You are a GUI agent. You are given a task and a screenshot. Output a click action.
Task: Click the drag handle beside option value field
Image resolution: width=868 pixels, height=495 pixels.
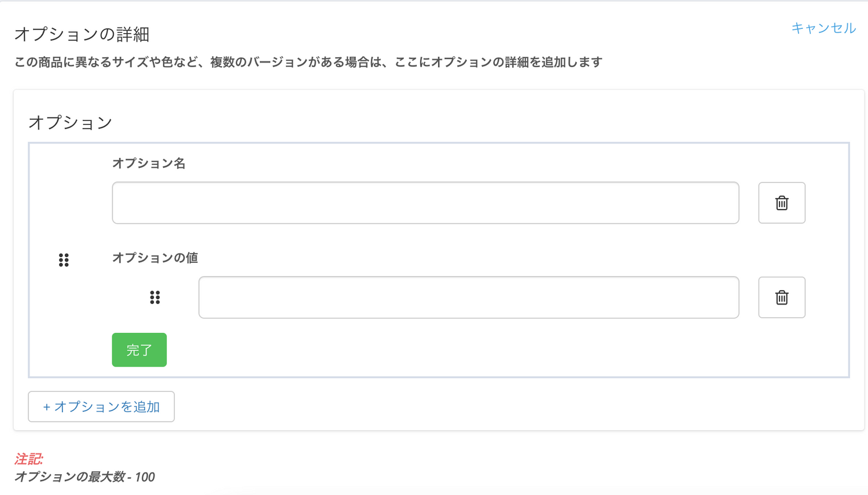(155, 297)
